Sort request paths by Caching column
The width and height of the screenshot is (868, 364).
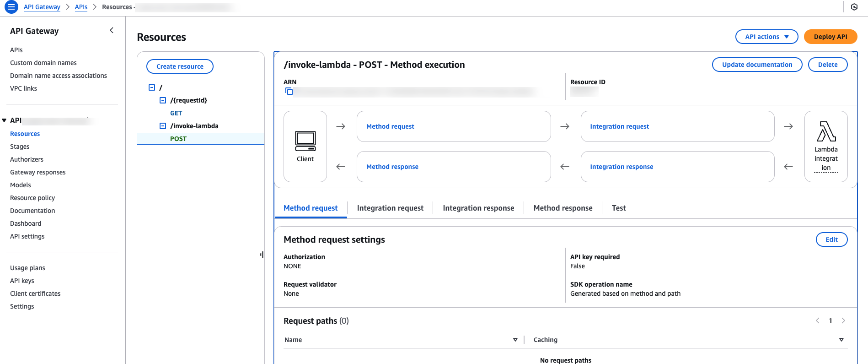point(841,340)
